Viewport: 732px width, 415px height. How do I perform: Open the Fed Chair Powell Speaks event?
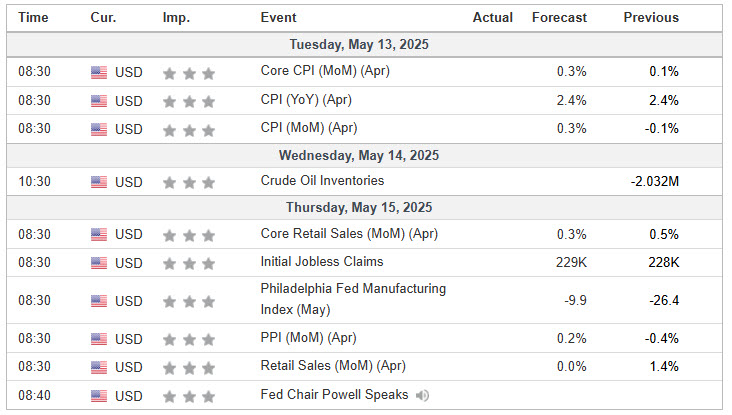334,395
